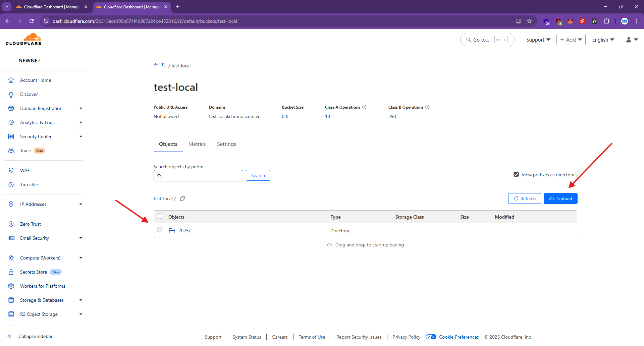
Task: Select all objects via header checkbox
Action: [x=160, y=216]
